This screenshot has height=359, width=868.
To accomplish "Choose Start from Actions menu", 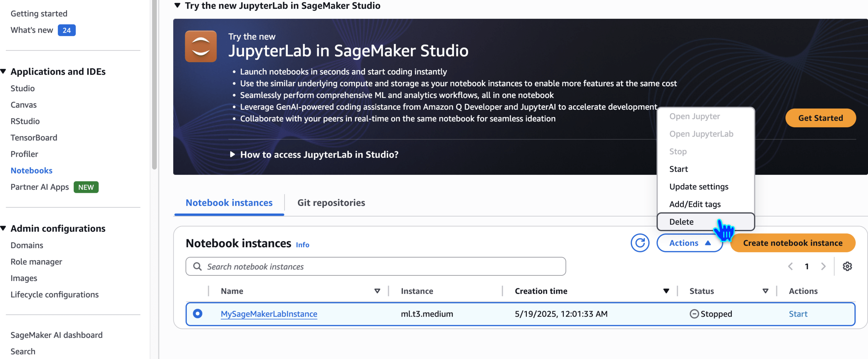I will pos(706,169).
